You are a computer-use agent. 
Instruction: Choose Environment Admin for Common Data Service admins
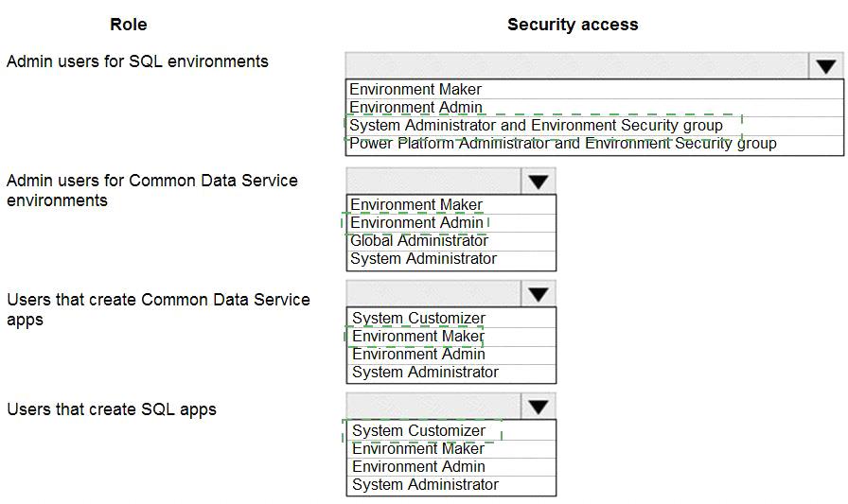tap(451, 222)
